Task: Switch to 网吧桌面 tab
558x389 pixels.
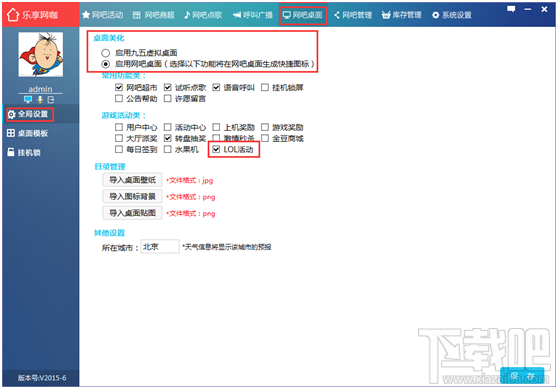Action: click(x=303, y=15)
